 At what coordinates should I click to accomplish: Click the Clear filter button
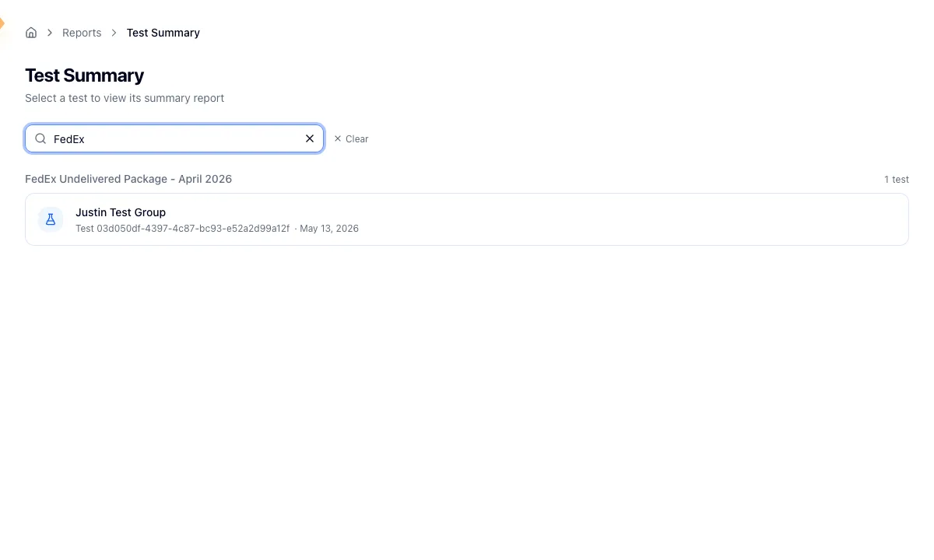(x=351, y=138)
